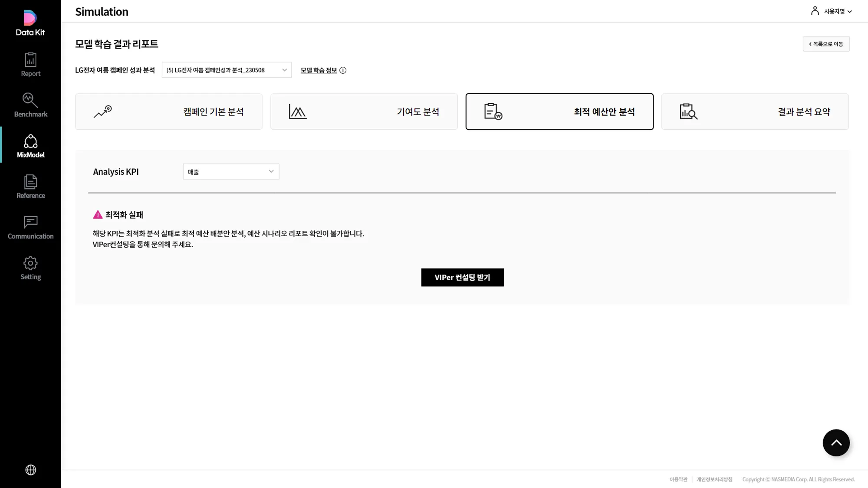This screenshot has width=868, height=488.
Task: Click the user profile icon
Action: (x=815, y=11)
